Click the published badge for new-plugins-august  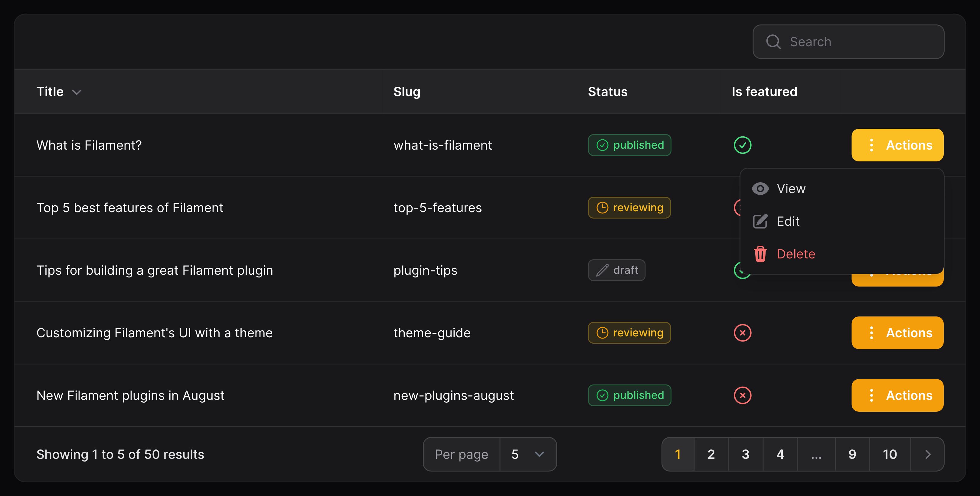629,395
